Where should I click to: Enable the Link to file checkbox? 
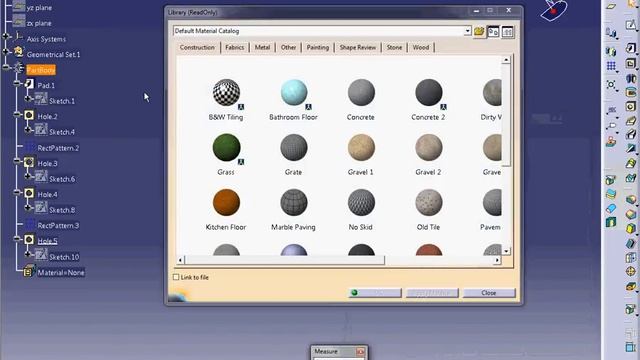coord(176,277)
